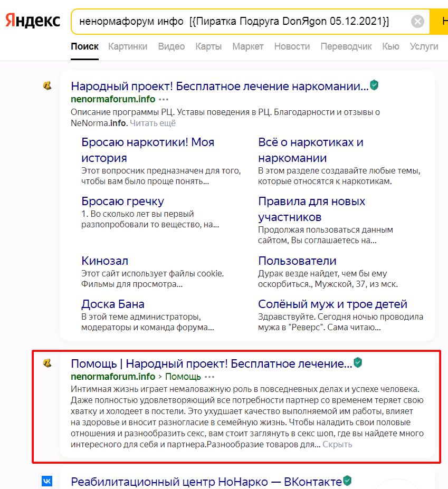
Task: Open sitelink Бросаю гречку
Action: (x=122, y=201)
